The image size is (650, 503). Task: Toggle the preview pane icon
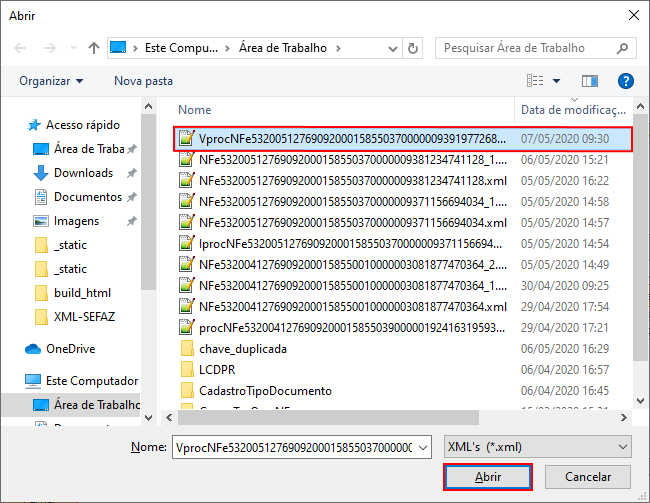coord(589,81)
